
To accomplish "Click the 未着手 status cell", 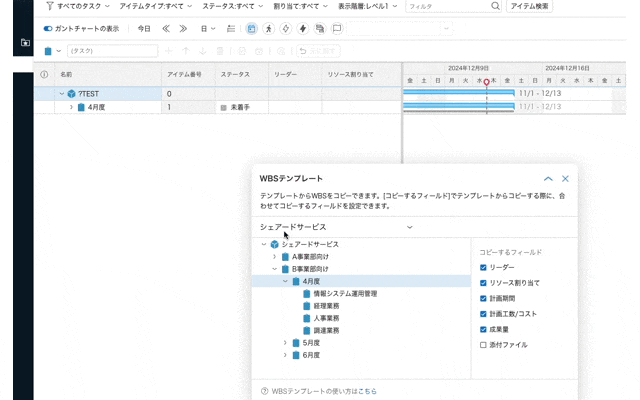I will (242, 107).
